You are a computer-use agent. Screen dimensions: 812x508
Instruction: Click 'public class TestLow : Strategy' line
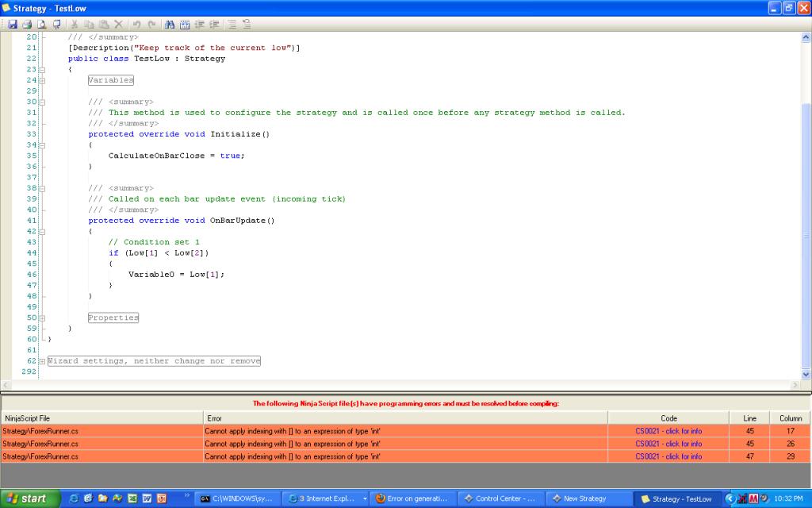[147, 59]
